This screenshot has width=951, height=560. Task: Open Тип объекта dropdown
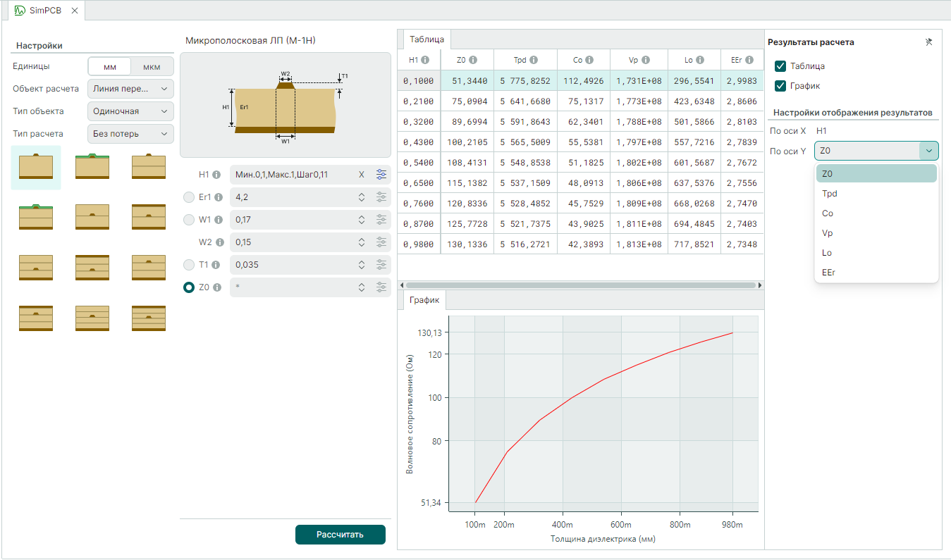point(130,111)
